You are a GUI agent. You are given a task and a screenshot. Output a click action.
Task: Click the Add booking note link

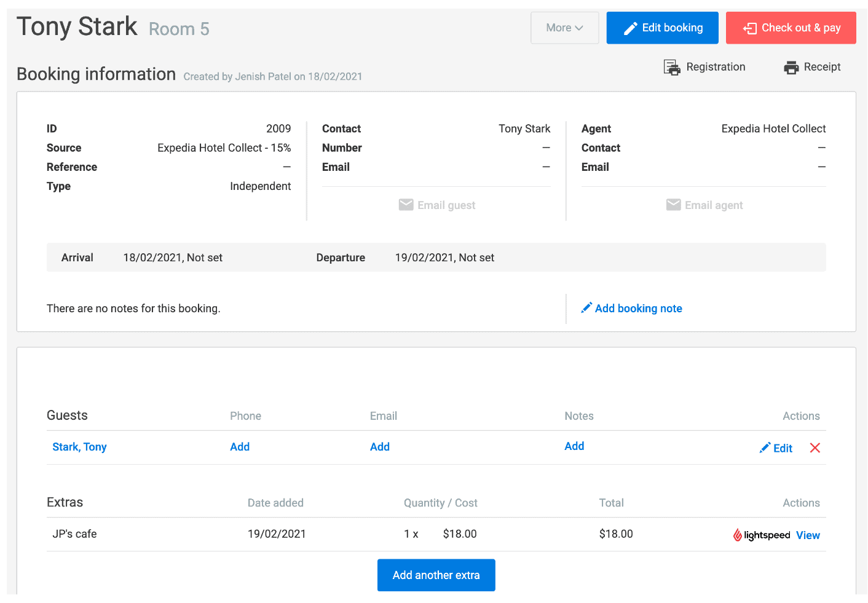638,309
